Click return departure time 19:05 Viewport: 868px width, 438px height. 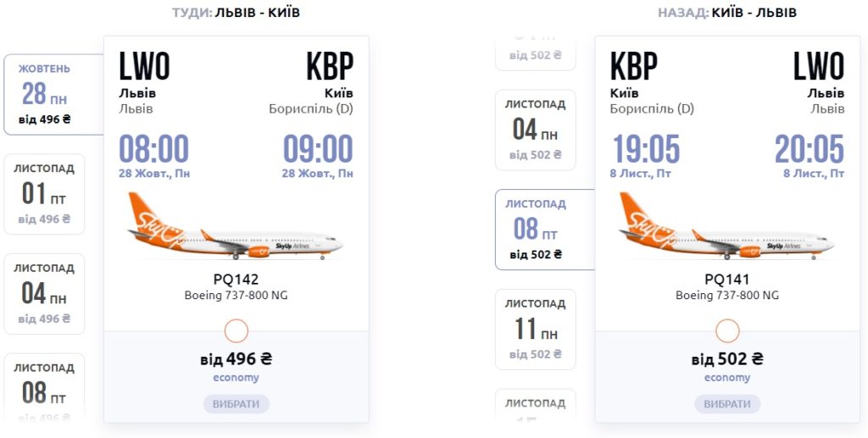pyautogui.click(x=646, y=149)
